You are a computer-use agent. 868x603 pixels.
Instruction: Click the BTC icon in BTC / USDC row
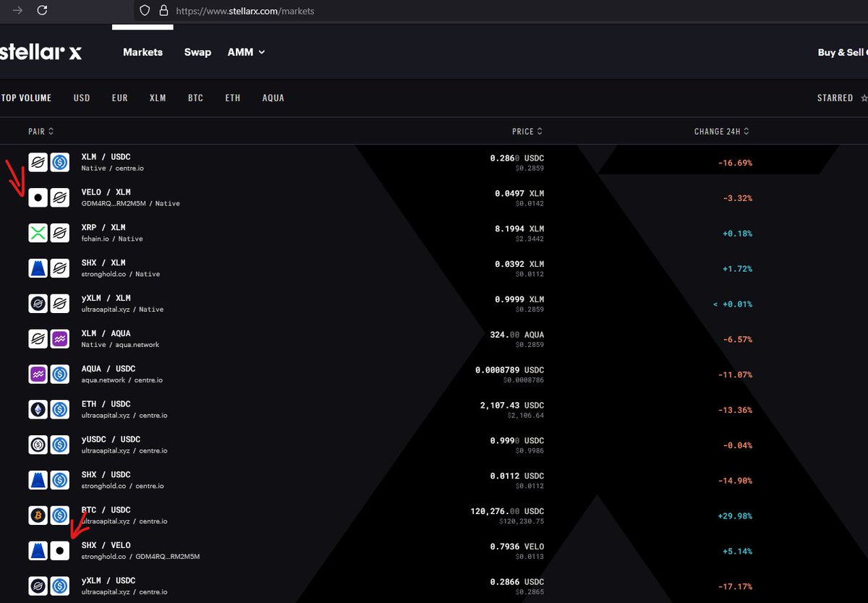[38, 516]
